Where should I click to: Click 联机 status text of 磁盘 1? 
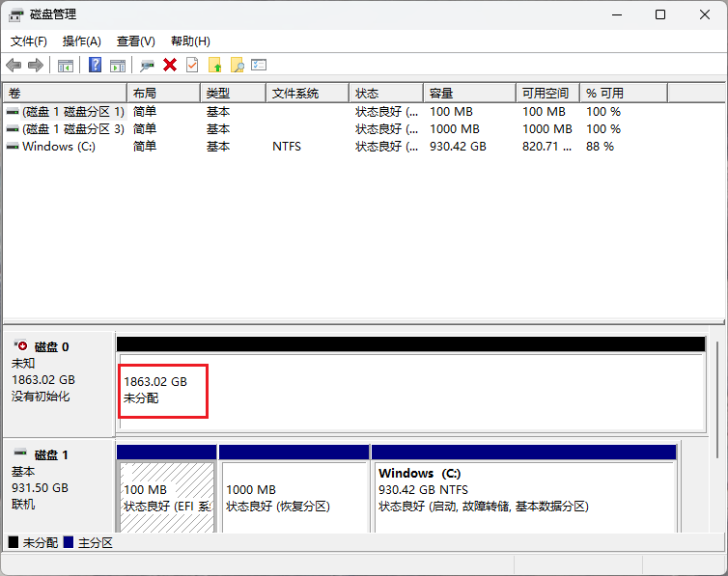[x=23, y=504]
